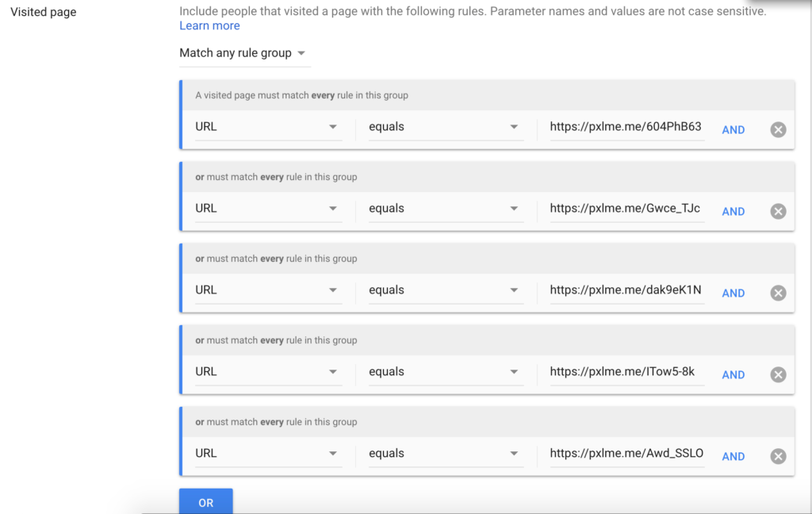
Task: Remove the Gwce_TJc URL rule group
Action: 778,212
